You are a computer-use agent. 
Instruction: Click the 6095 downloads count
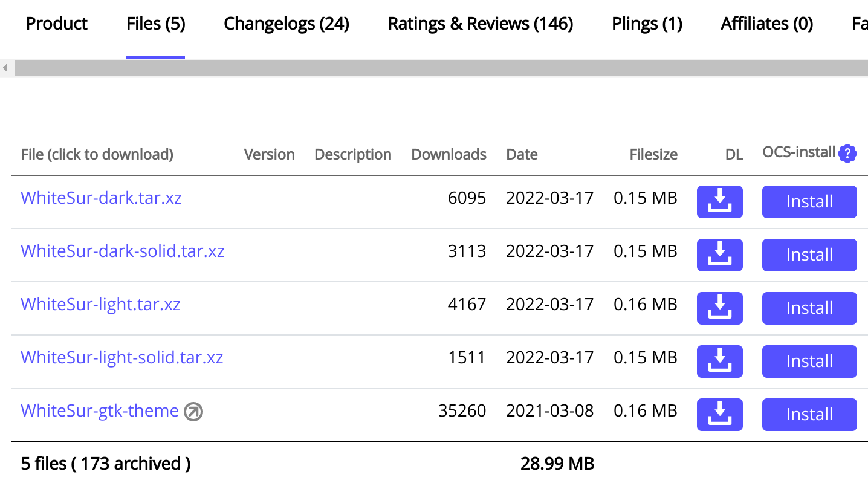(467, 198)
